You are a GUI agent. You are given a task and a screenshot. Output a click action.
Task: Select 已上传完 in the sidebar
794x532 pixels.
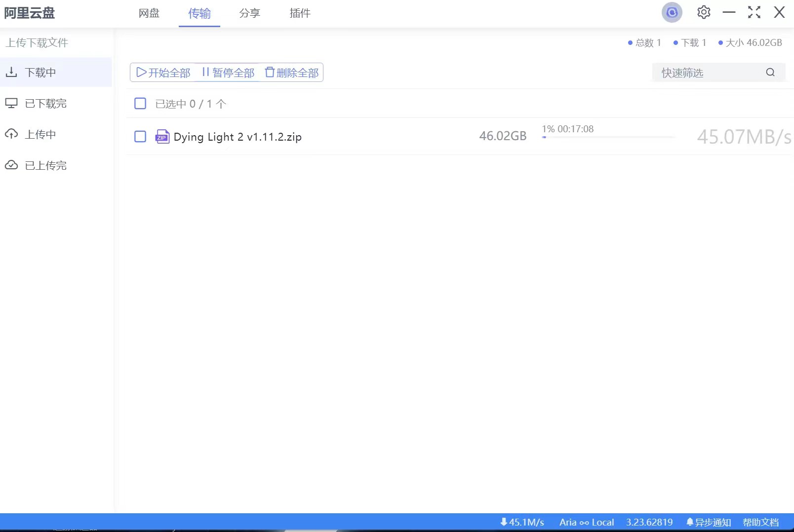click(56, 165)
